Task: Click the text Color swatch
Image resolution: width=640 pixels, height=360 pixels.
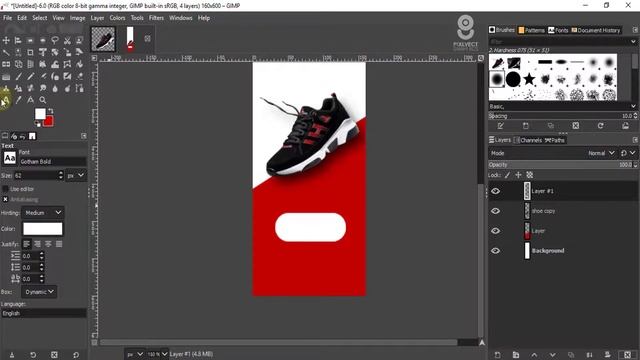Action: point(42,229)
